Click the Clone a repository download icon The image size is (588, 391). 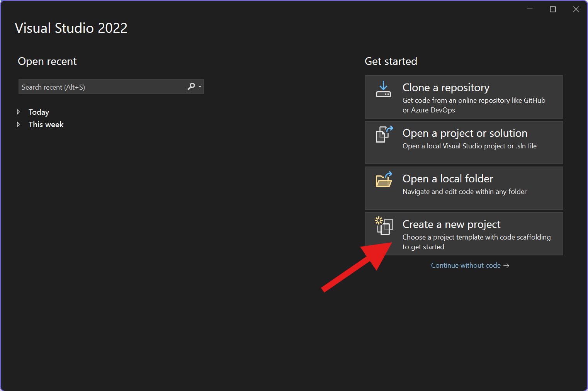coord(383,89)
